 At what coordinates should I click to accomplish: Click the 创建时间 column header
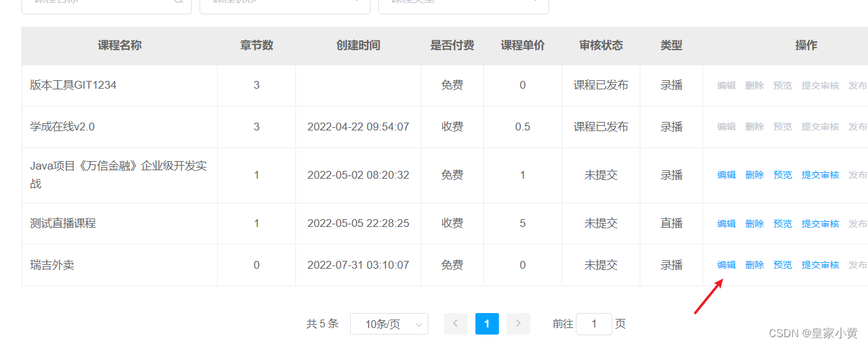(x=358, y=45)
